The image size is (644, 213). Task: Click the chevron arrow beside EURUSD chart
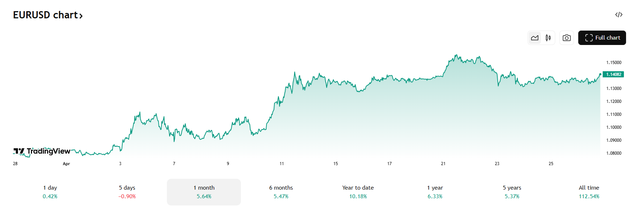(x=81, y=16)
